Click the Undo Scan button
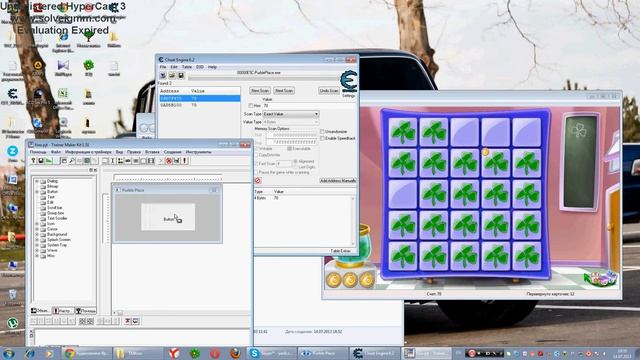The height and width of the screenshot is (360, 640). (x=329, y=91)
